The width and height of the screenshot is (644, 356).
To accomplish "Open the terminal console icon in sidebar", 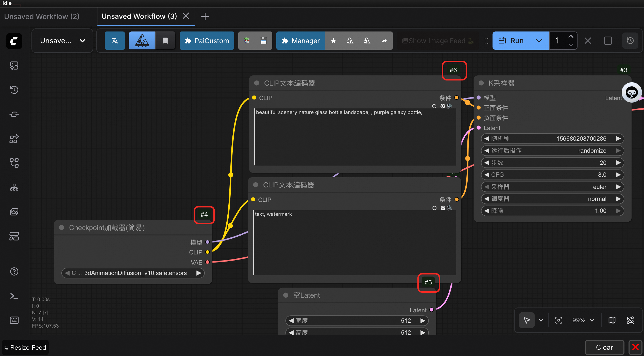I will point(14,296).
